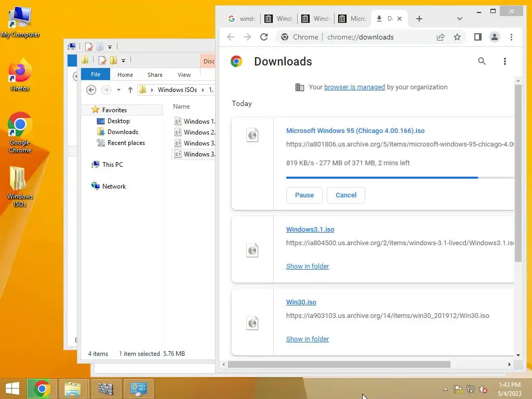
Task: Open a new Chrome tab
Action: click(419, 19)
